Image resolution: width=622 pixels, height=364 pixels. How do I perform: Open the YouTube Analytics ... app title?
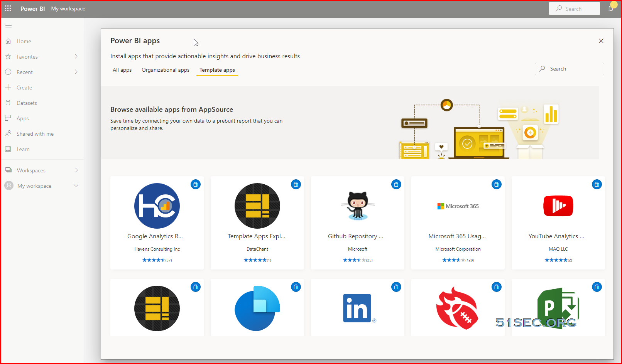(556, 236)
